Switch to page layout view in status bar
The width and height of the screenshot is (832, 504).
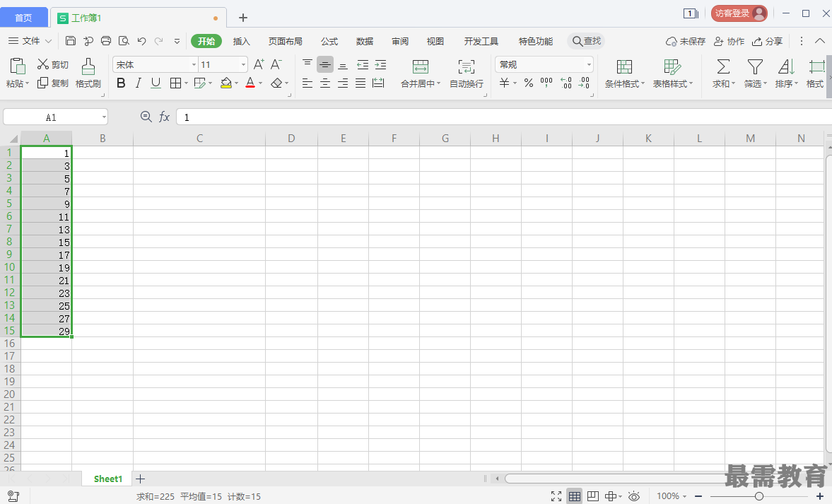[x=592, y=496]
